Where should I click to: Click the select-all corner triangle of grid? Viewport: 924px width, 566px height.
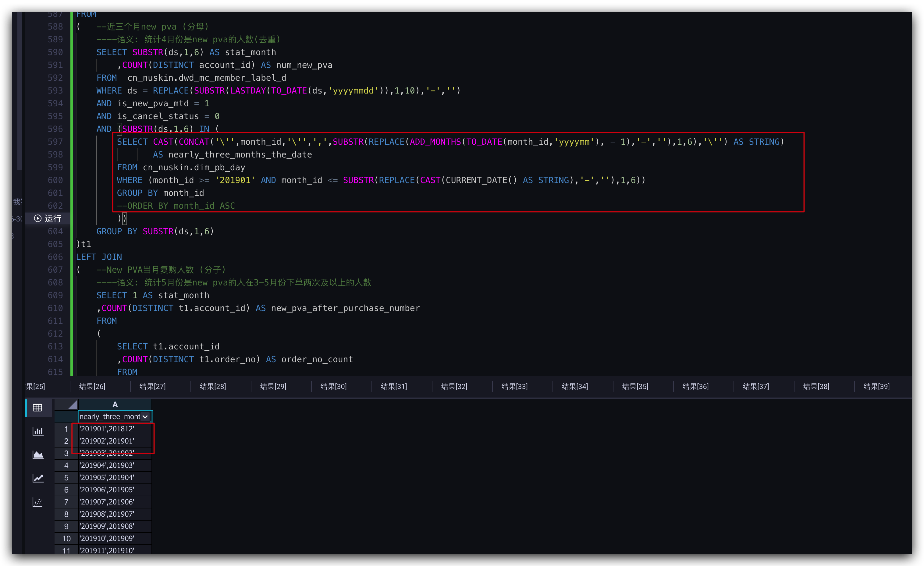(73, 405)
